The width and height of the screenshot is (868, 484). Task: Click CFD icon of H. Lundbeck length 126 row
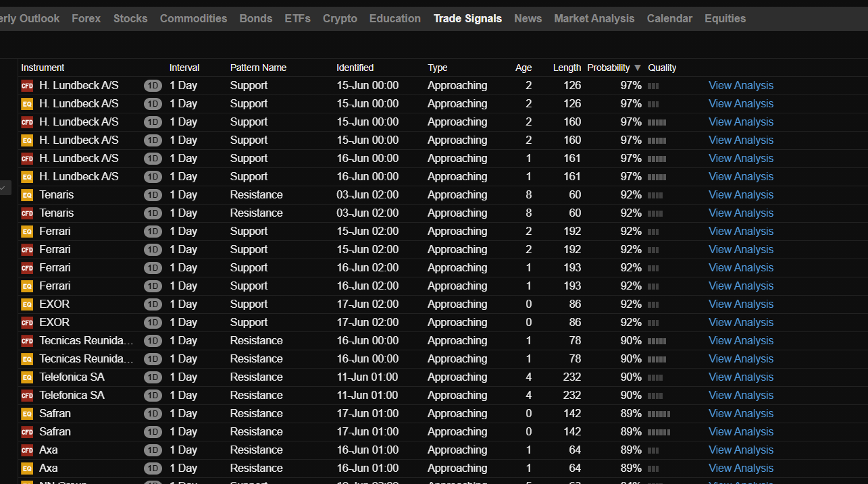[27, 86]
